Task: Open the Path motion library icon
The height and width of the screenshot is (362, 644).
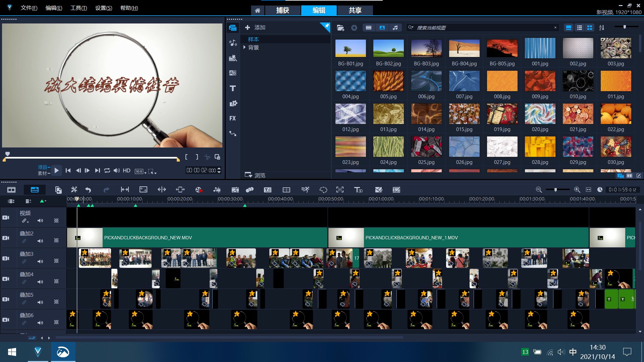Action: click(x=233, y=133)
